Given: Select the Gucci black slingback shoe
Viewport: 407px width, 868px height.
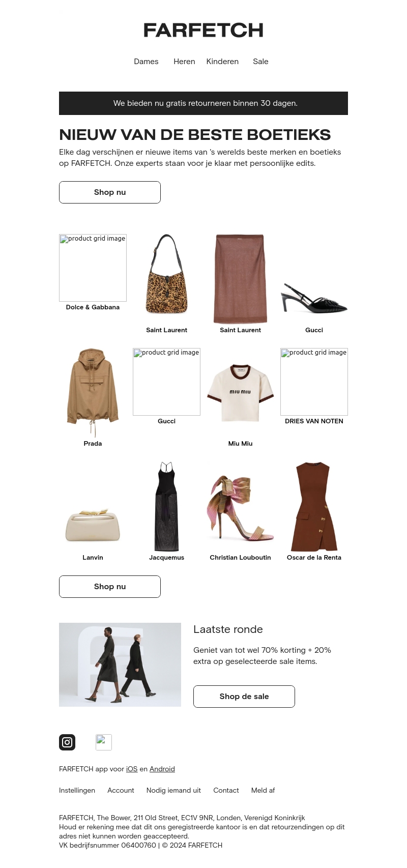Looking at the screenshot, I should (x=314, y=298).
